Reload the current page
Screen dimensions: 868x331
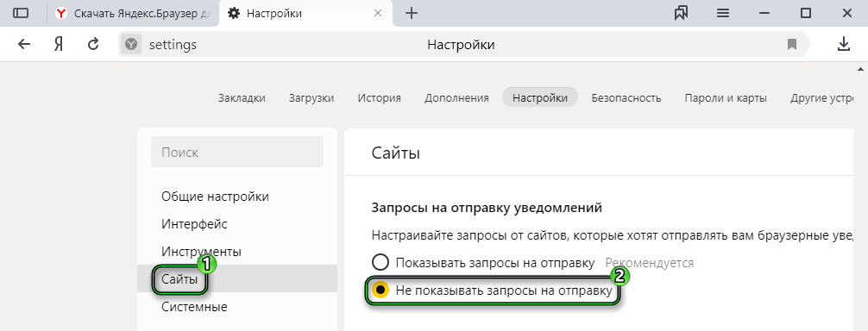(x=93, y=44)
